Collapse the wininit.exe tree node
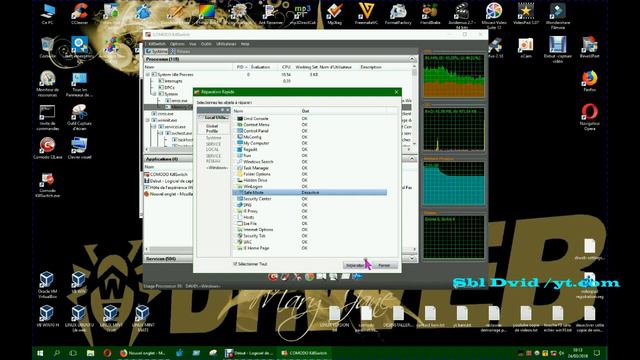Screen dimensions: 640x360 [x=148, y=120]
